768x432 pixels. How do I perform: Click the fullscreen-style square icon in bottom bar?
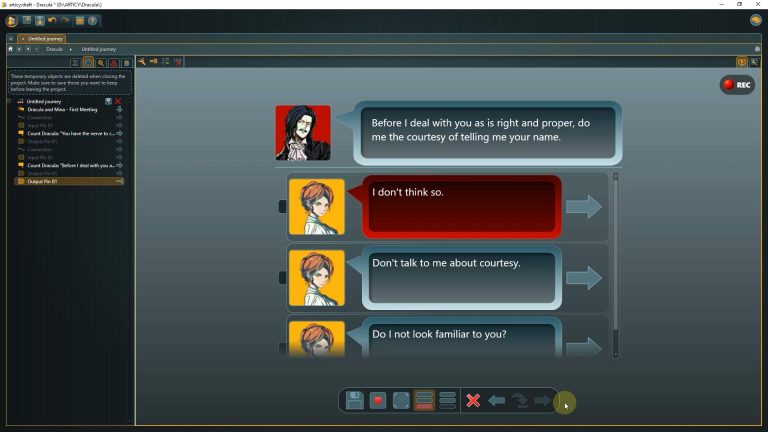click(401, 400)
